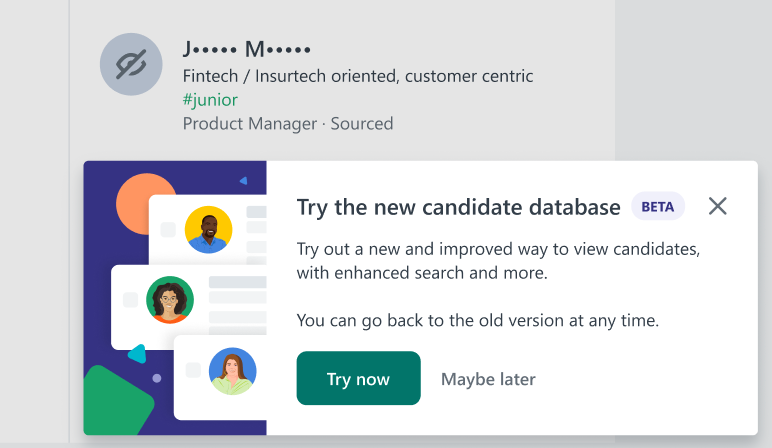Click the hidden-profile eye-slash avatar icon
The height and width of the screenshot is (448, 772).
click(x=131, y=64)
